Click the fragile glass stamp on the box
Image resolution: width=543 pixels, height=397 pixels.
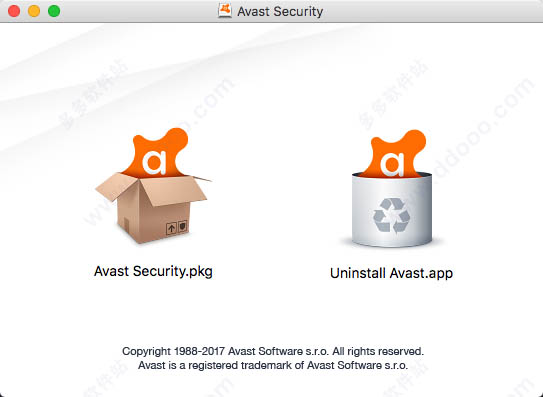pos(183,227)
